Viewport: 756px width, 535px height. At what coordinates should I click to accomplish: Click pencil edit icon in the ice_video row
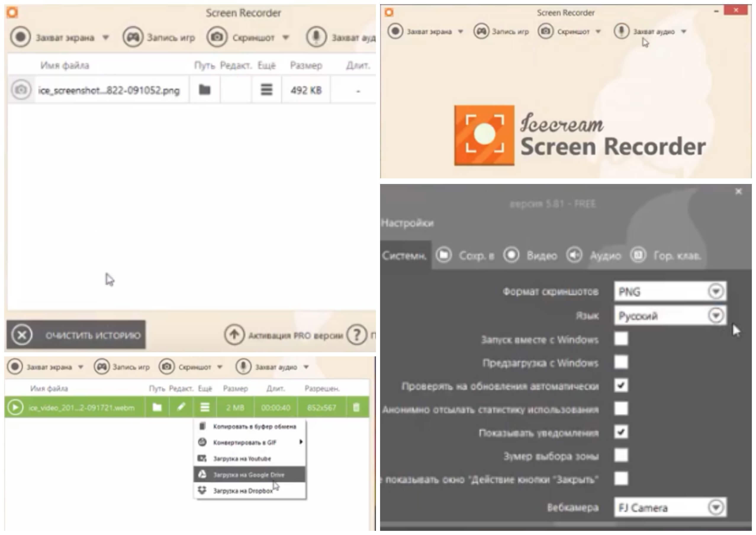tap(181, 408)
